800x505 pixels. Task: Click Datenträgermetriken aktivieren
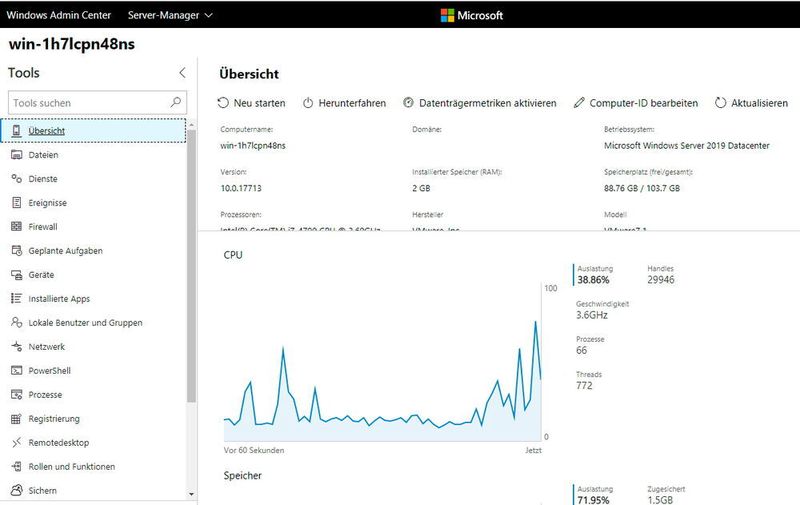point(488,103)
